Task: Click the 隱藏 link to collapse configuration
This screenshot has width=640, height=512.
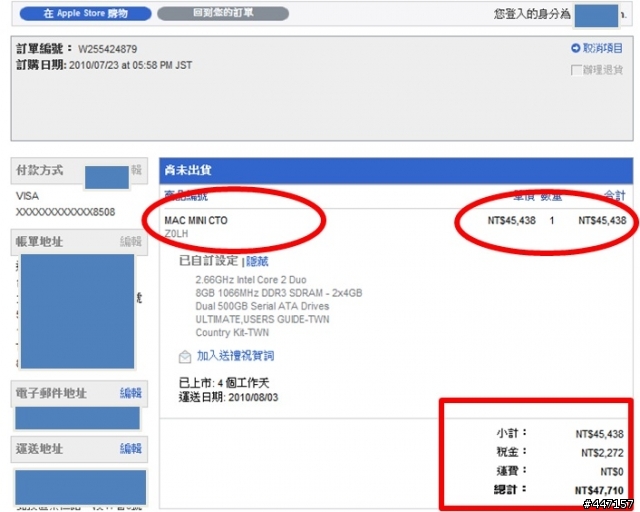Action: point(257,261)
